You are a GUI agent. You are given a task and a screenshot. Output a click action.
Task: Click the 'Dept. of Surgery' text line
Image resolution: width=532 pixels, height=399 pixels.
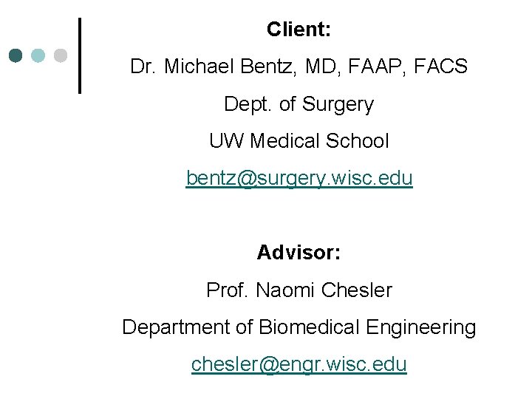point(299,104)
